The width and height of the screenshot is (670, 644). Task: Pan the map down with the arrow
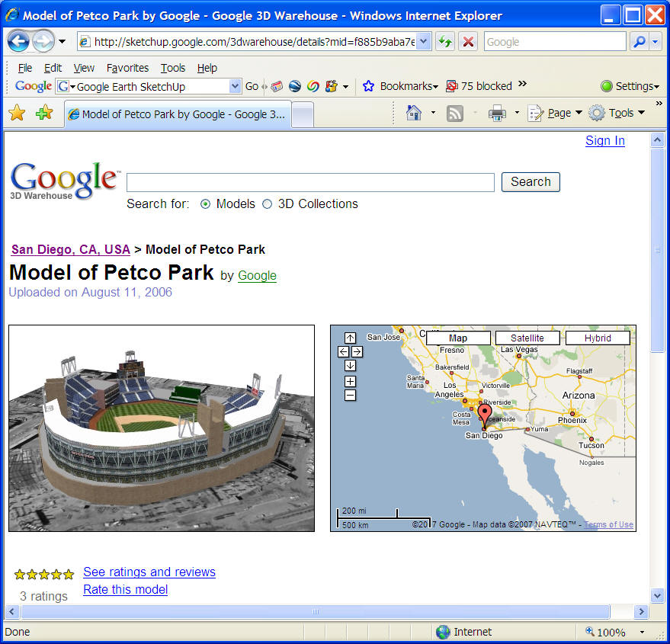(350, 365)
